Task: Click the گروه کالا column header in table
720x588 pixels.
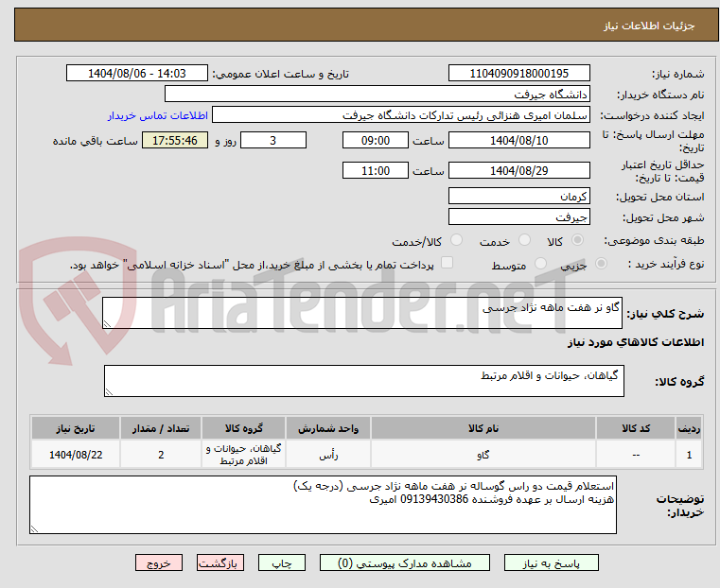Action: pos(243,428)
